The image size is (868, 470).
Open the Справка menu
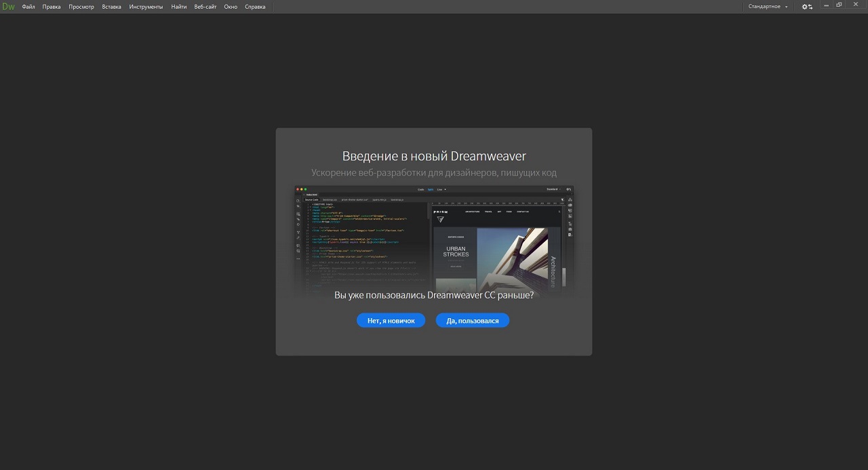(255, 7)
